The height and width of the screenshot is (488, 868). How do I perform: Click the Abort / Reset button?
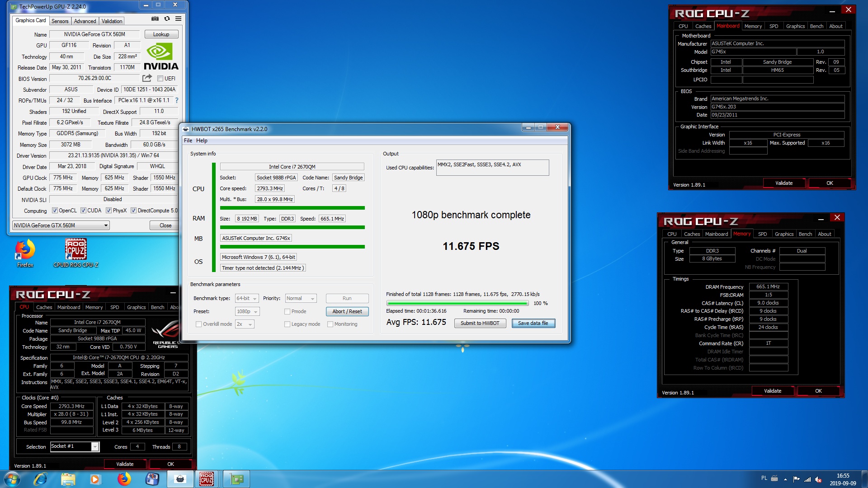click(x=347, y=312)
